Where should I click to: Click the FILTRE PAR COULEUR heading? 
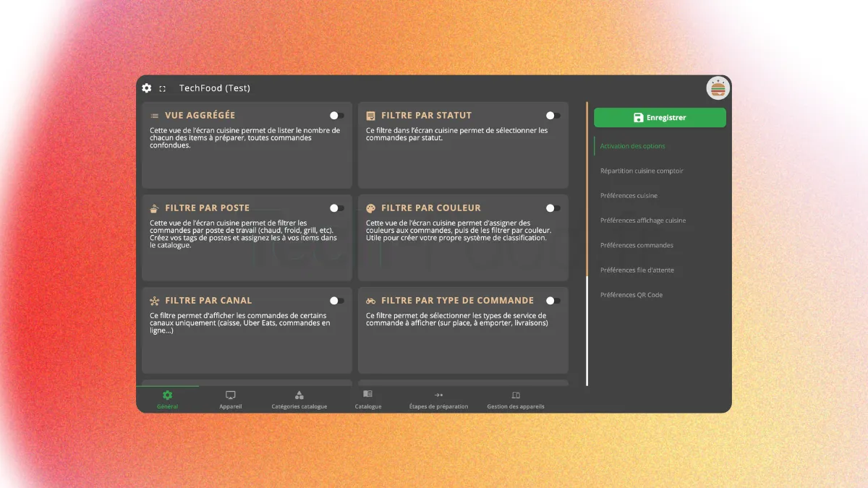tap(430, 208)
